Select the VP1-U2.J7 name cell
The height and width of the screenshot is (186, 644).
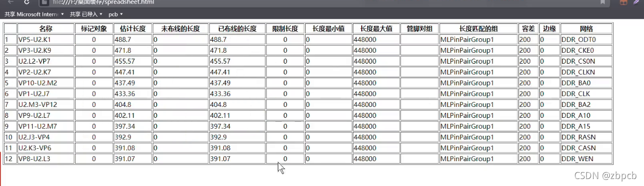point(46,93)
